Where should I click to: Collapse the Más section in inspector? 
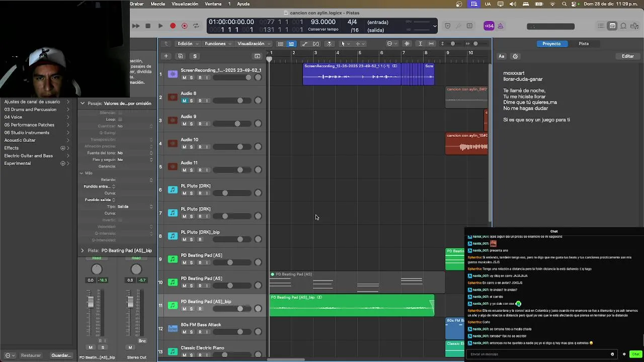(82, 173)
